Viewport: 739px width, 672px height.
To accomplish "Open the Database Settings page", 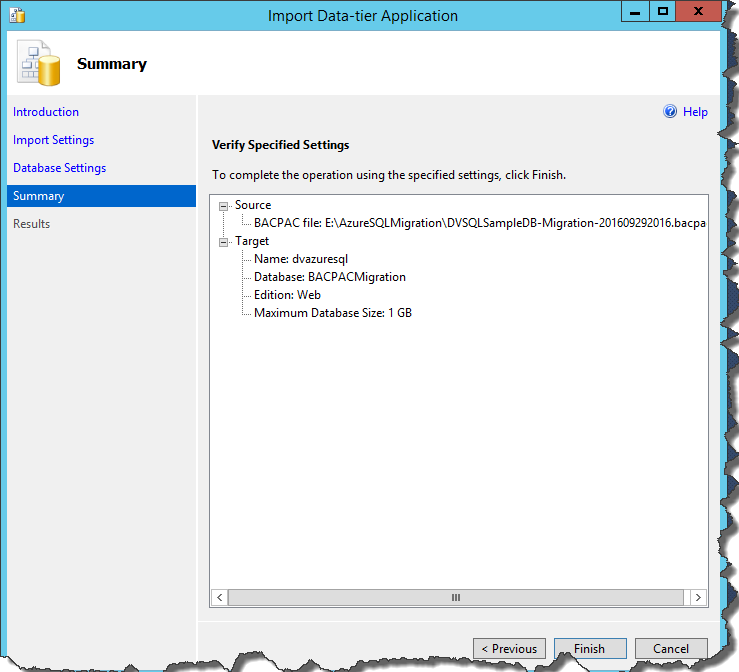I will [59, 168].
